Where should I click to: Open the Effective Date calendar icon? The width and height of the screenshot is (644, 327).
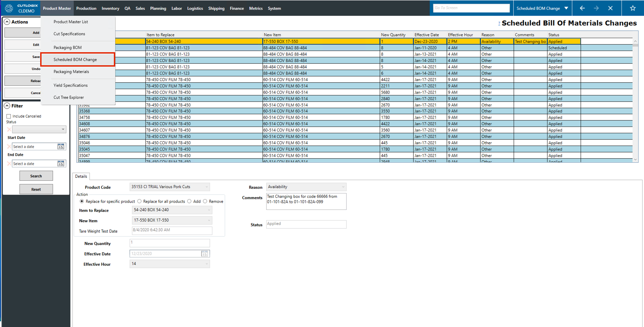coord(204,254)
